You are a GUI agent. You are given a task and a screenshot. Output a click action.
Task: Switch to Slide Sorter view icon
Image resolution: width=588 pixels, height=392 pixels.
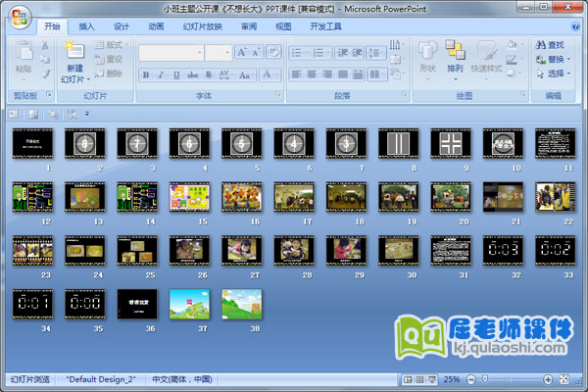[x=419, y=380]
